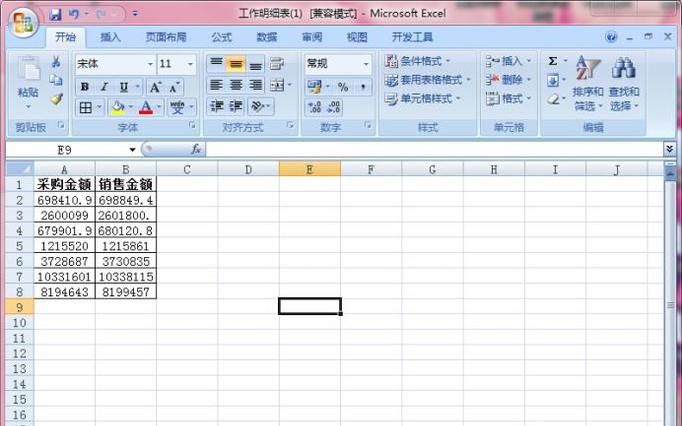The image size is (682, 426).
Task: Decrease the indent
Action: coord(217,106)
